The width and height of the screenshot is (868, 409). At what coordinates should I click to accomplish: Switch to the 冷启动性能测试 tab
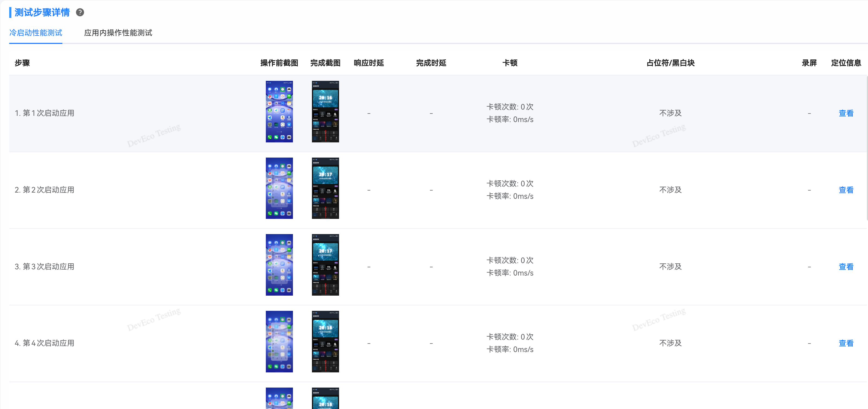(36, 33)
